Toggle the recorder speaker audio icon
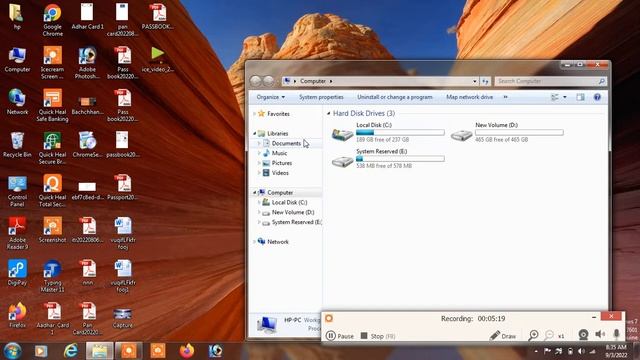Image resolution: width=640 pixels, height=360 pixels. (x=600, y=334)
